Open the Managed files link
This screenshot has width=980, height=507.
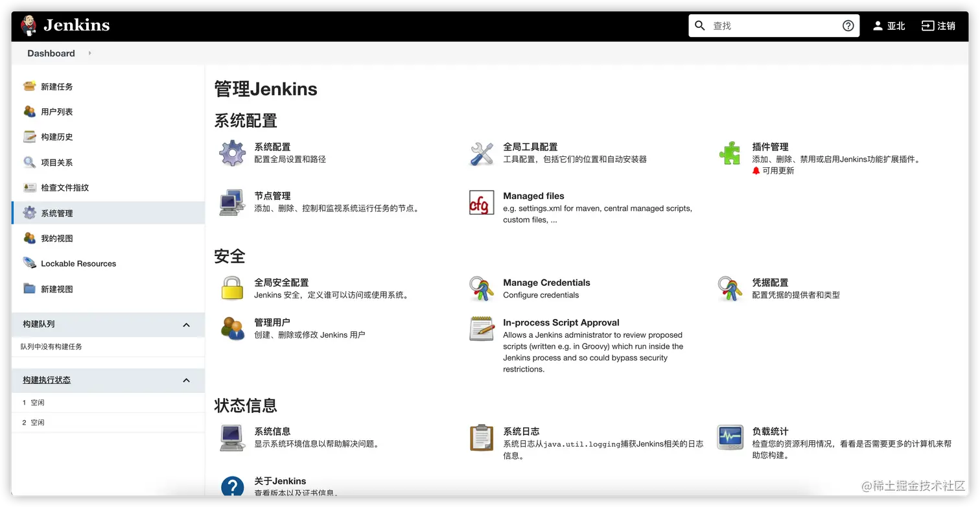pyautogui.click(x=533, y=196)
